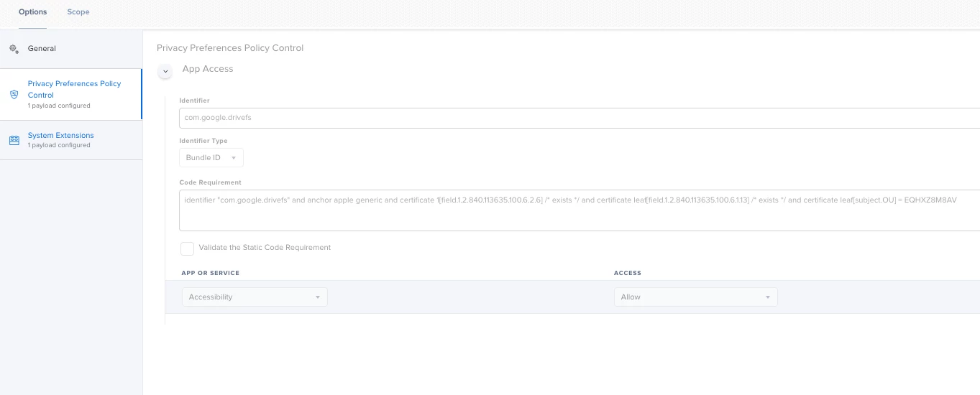
Task: Click the Privacy Preferences Policy Control heading
Action: (230, 48)
